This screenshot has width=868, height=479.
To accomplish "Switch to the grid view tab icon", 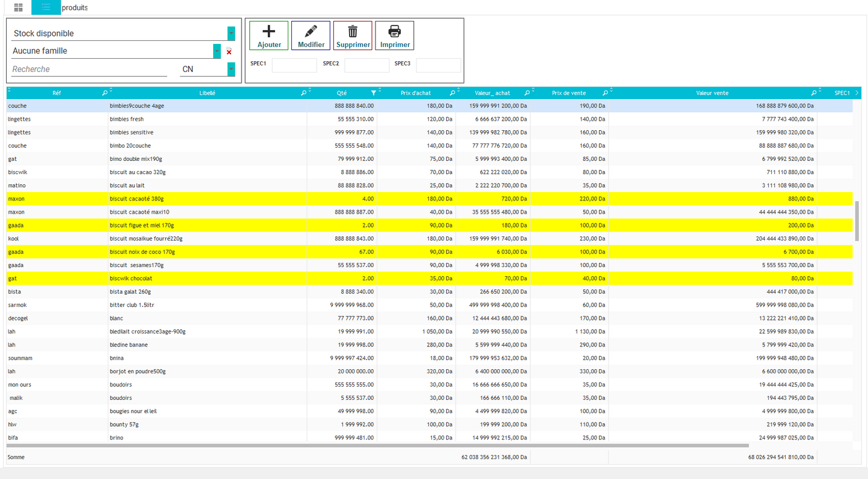I will pos(18,8).
